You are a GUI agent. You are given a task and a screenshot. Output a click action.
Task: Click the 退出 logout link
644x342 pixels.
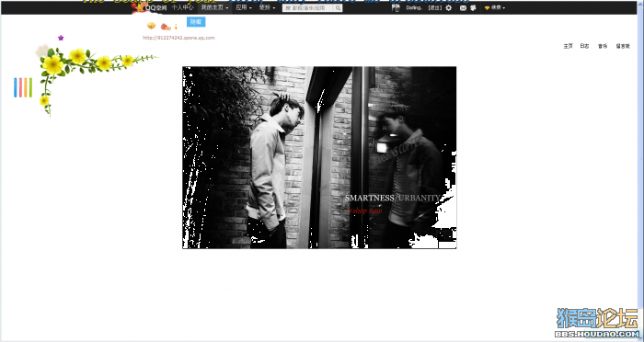(x=435, y=7)
